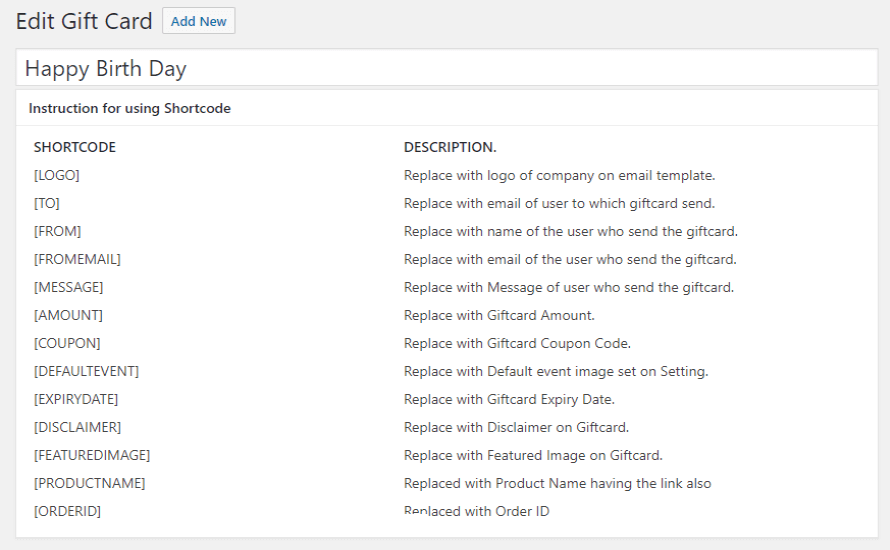Select the [PRODUCTNAME] shortcode
Image resolution: width=890 pixels, height=550 pixels.
pyautogui.click(x=89, y=483)
